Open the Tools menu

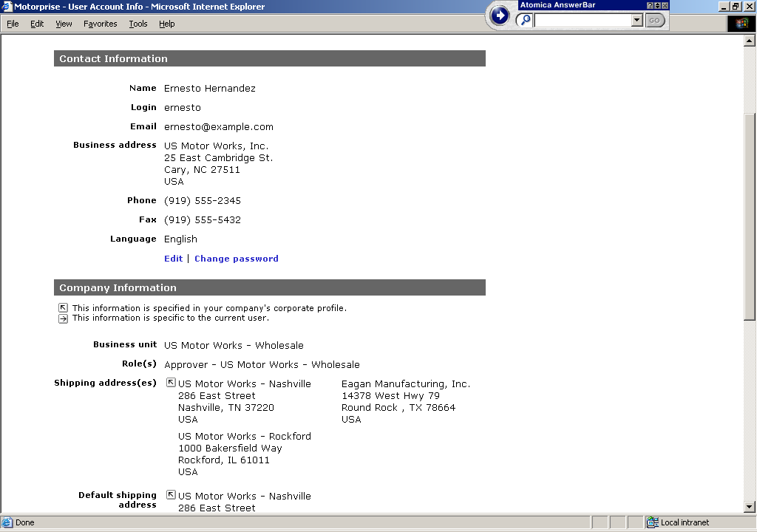[138, 24]
